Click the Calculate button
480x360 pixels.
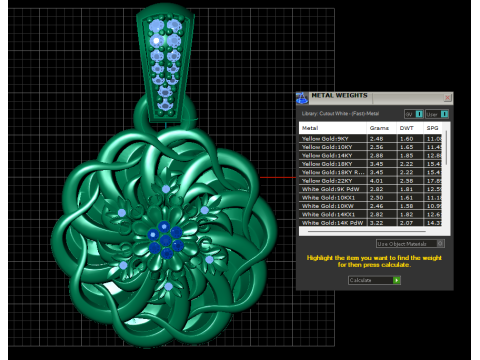point(374,280)
